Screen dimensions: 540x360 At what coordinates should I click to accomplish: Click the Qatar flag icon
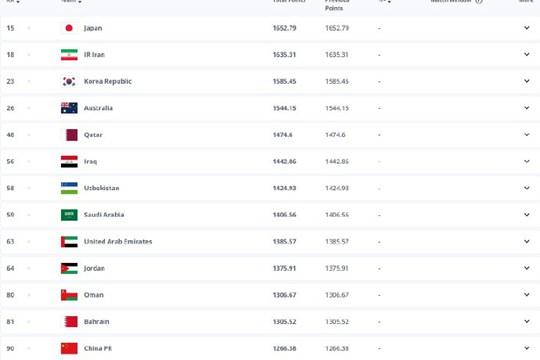point(69,135)
